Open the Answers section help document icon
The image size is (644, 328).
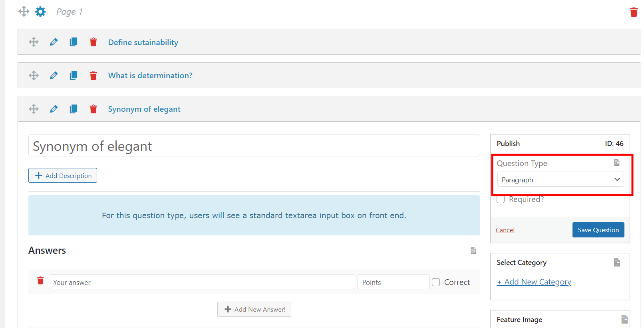[x=473, y=251]
